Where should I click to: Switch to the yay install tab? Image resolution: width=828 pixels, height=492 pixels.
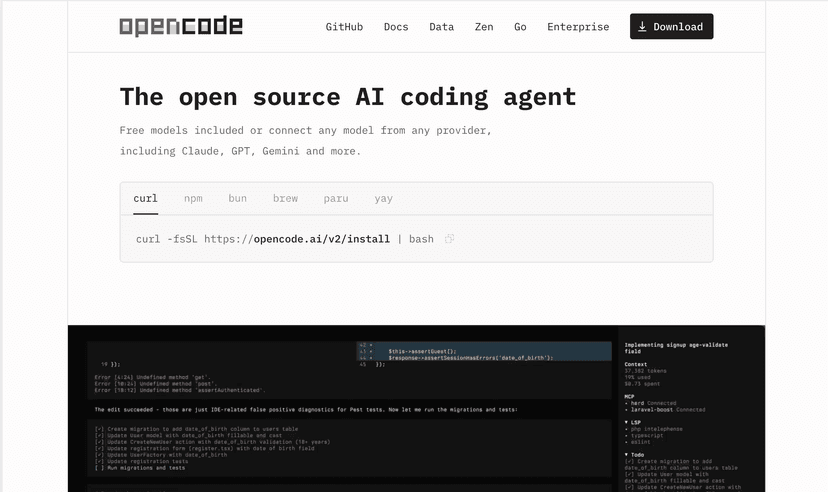(383, 198)
